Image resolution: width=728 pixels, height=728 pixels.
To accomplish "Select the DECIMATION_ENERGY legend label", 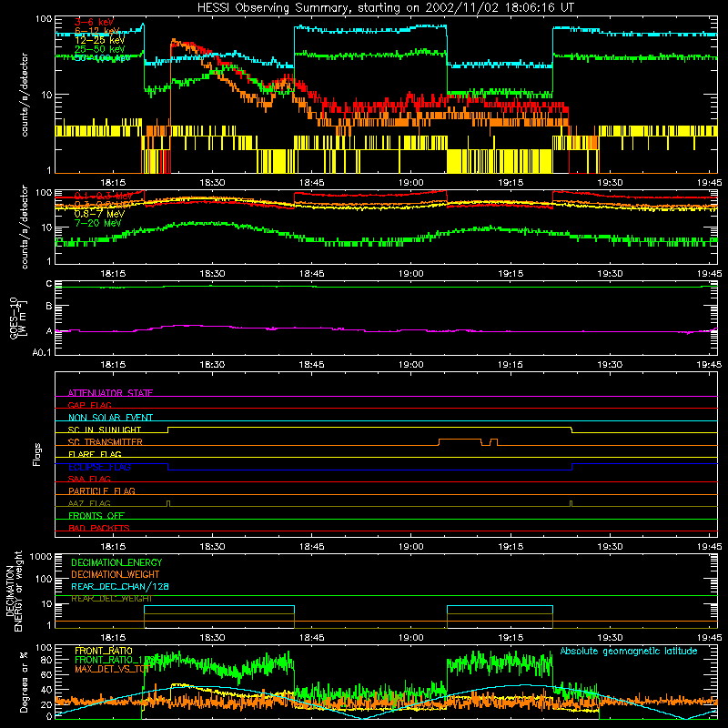I will click(x=116, y=562).
